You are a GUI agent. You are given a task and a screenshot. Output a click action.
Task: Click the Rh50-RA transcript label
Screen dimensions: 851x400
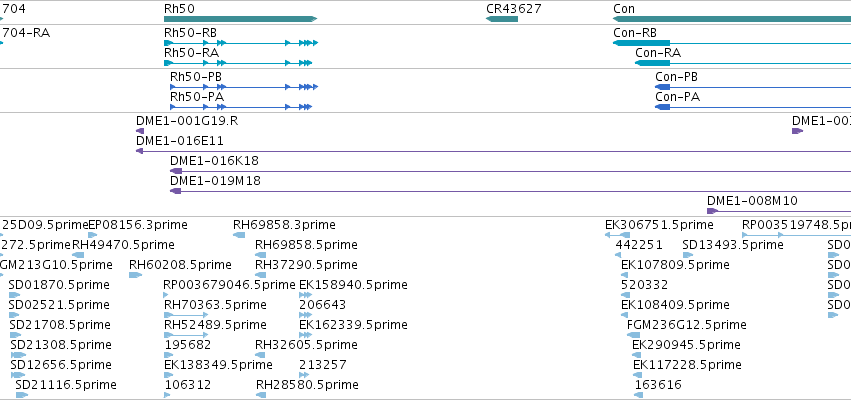[x=192, y=53]
